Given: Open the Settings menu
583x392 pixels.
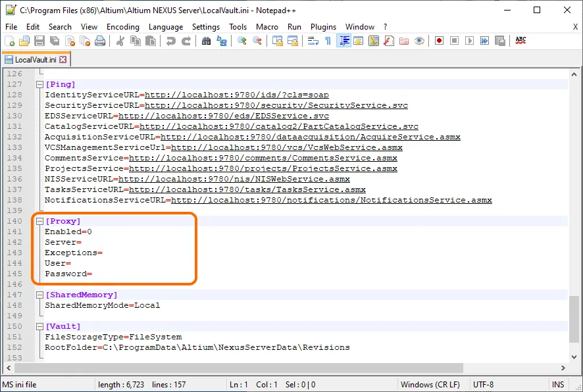Looking at the screenshot, I should 206,27.
